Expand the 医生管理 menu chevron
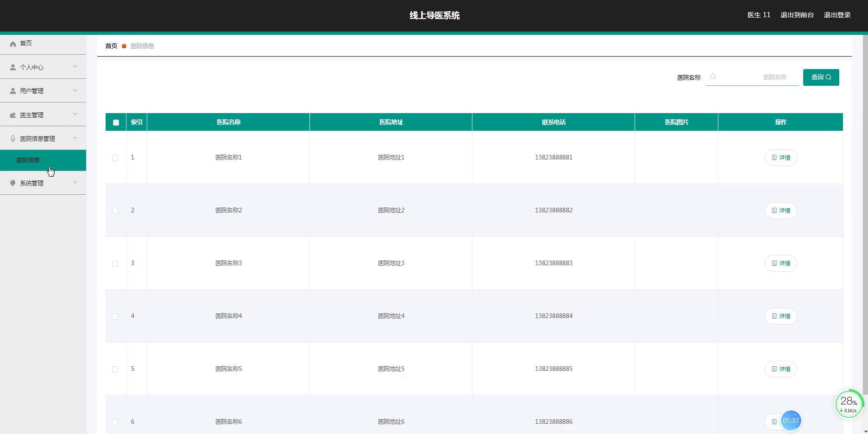Screen dimensions: 868x434 [75, 115]
